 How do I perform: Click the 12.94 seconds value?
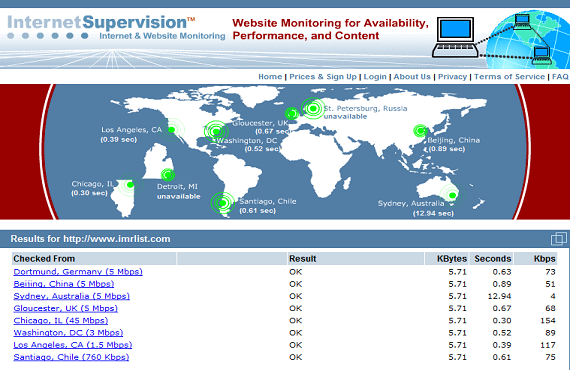click(499, 296)
